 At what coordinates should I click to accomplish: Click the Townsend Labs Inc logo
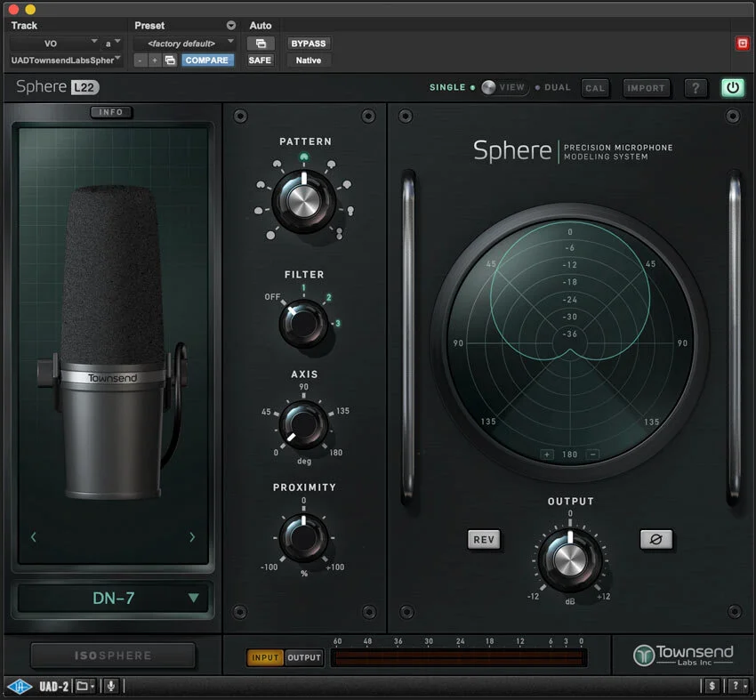[x=683, y=655]
